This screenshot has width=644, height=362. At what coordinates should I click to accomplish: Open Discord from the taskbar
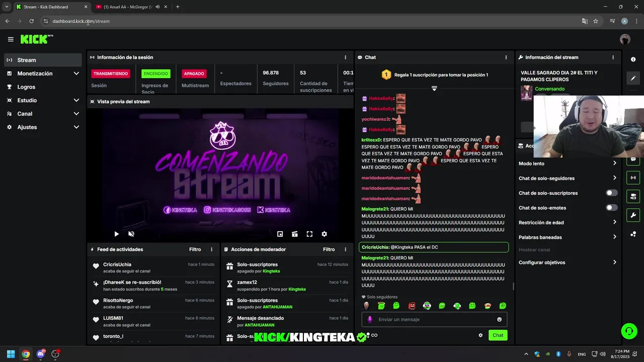tap(41, 354)
